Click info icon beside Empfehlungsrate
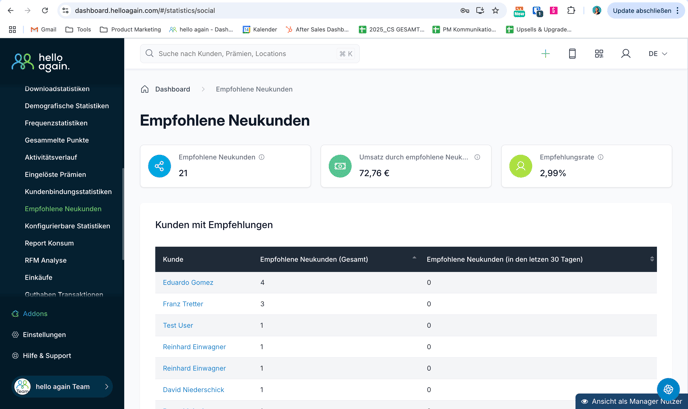The image size is (688, 409). pos(600,157)
